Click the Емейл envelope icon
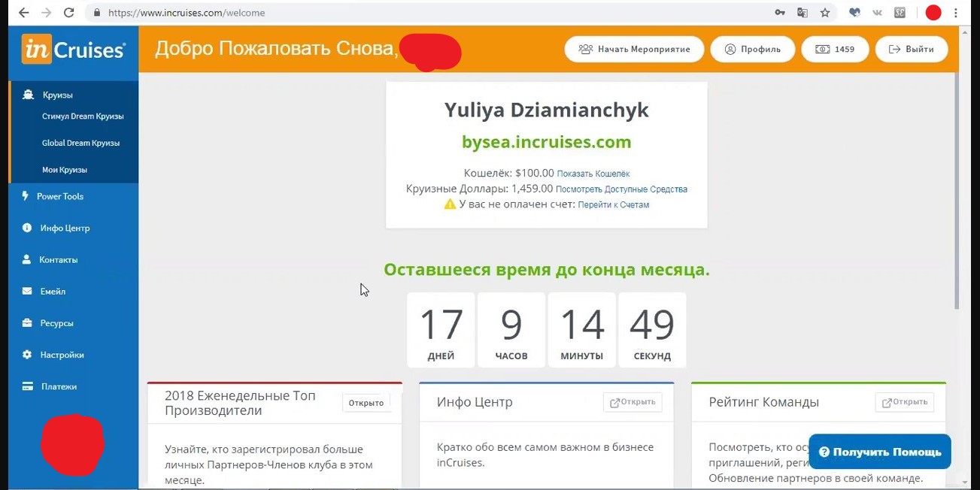This screenshot has height=490, width=980. pyautogui.click(x=26, y=291)
